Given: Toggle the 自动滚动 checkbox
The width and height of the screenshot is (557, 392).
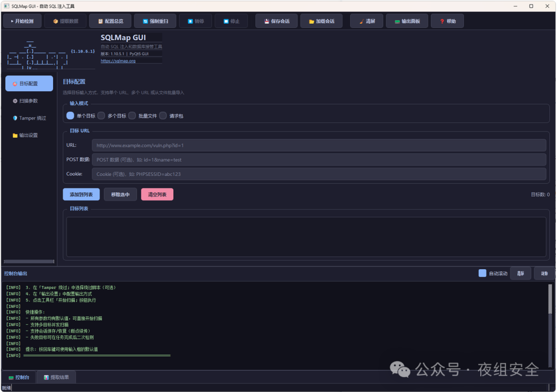Looking at the screenshot, I should (493, 273).
